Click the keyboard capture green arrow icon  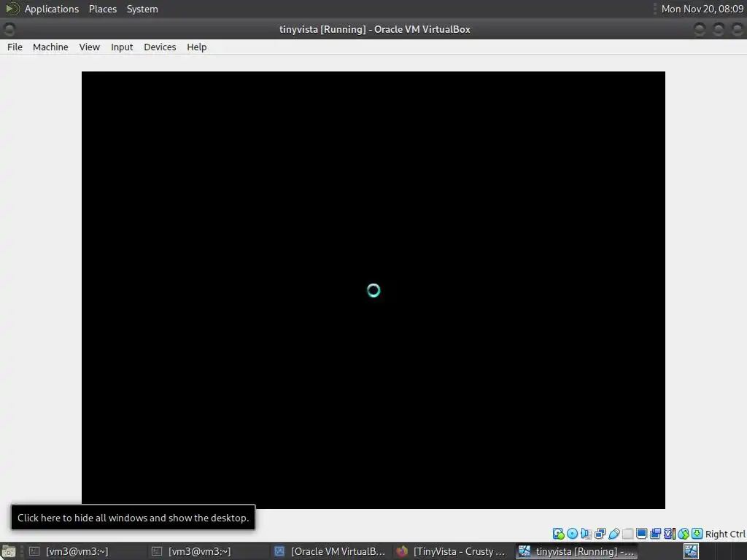pyautogui.click(x=697, y=534)
